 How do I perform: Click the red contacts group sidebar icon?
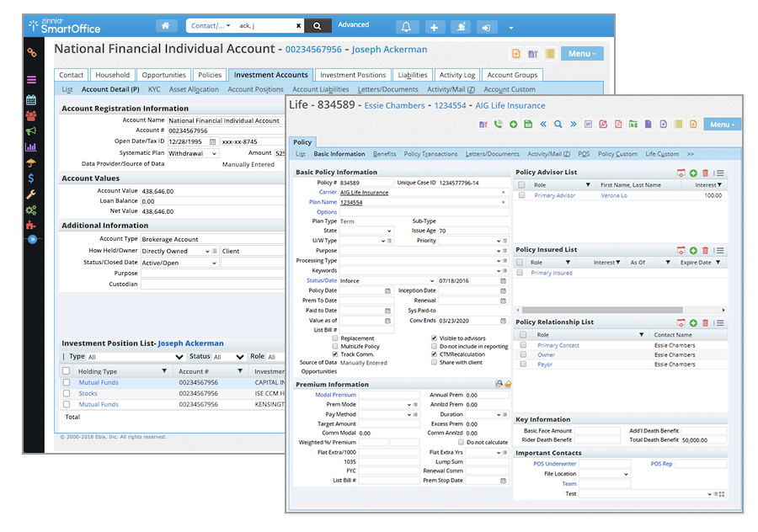tap(31, 116)
